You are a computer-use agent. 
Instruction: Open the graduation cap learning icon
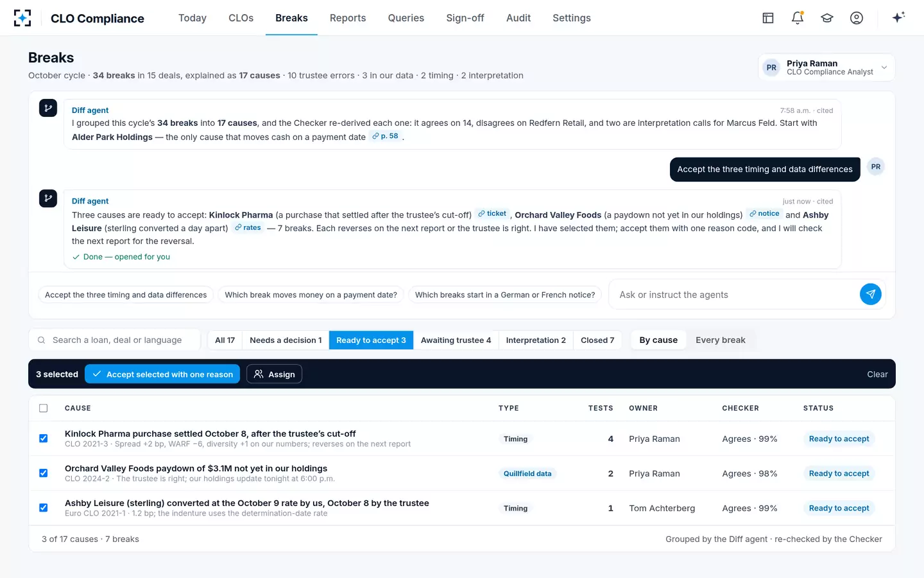pos(827,18)
